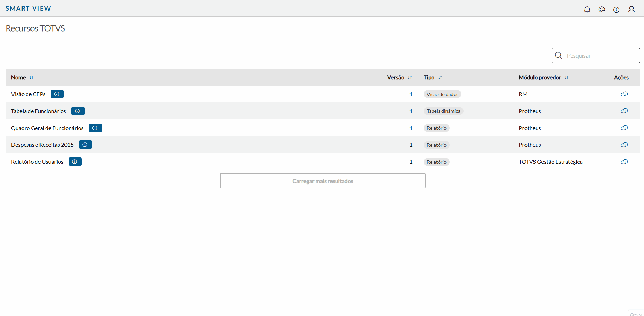Screen dimensions: 644x316
Task: Open the user profile icon
Action: coord(632,9)
